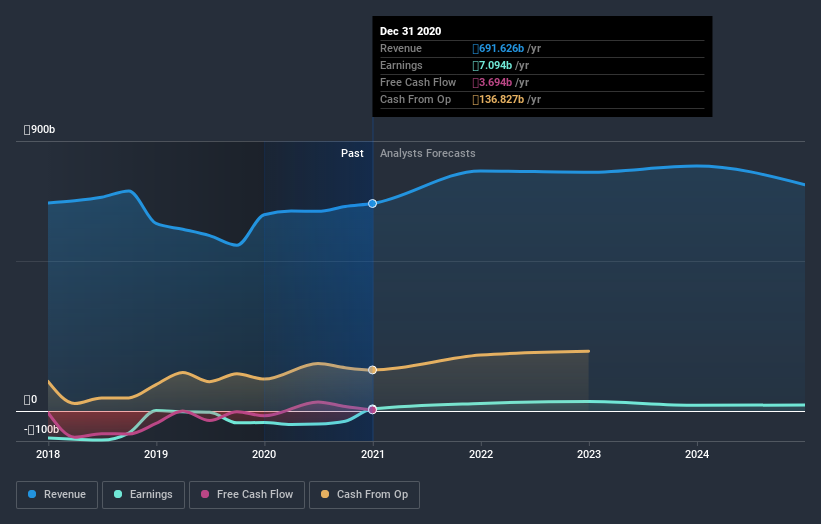
Task: Click the 2023 x-axis label
Action: [589, 454]
